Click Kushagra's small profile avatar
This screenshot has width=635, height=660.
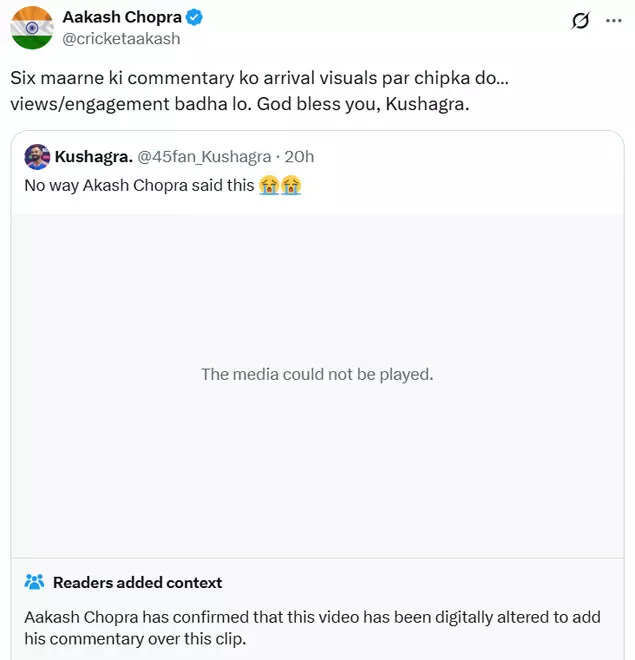(x=37, y=157)
